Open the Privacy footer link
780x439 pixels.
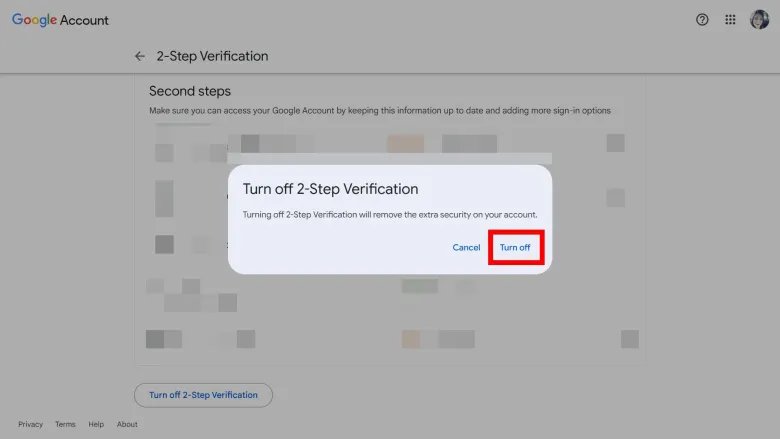[x=30, y=424]
